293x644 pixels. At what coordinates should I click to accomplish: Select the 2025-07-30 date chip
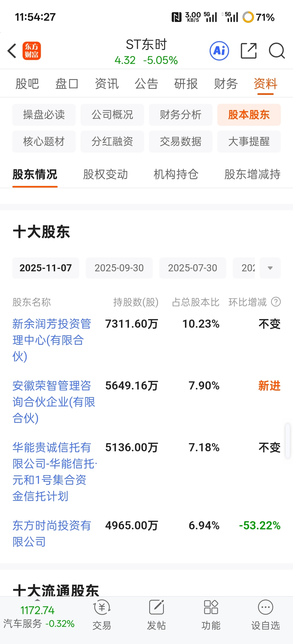click(193, 268)
